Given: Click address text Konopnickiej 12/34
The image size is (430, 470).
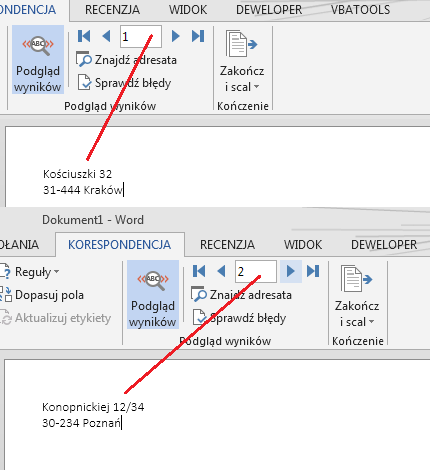Looking at the screenshot, I should point(93,407).
